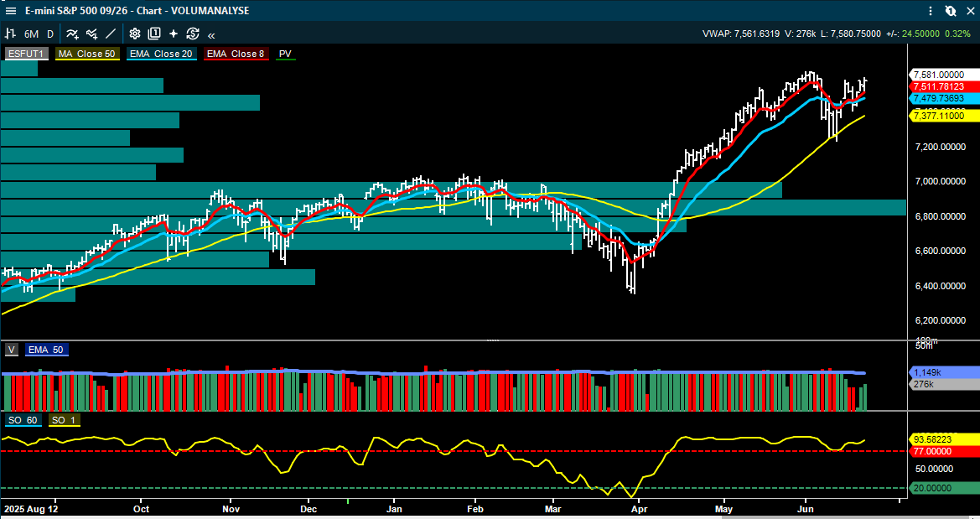
Task: Click the dollar refresh cycle icon
Action: coord(193,34)
